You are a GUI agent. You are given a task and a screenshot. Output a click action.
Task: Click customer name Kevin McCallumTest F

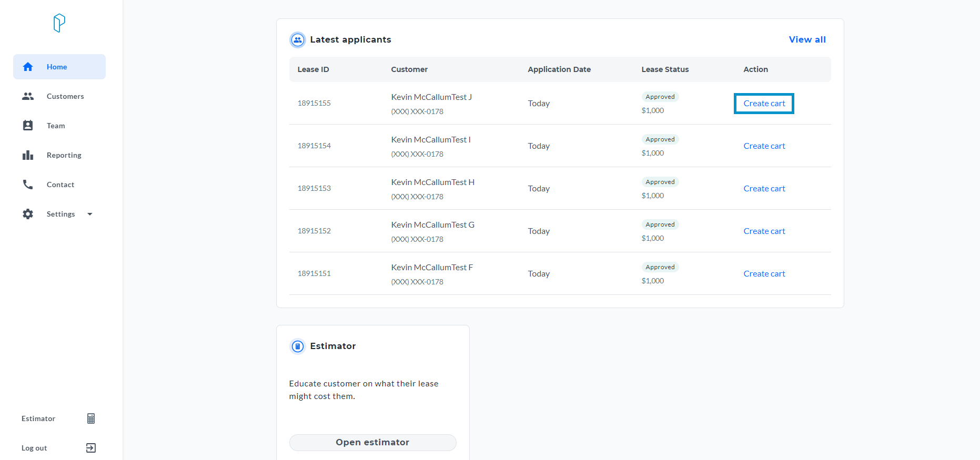tap(432, 268)
